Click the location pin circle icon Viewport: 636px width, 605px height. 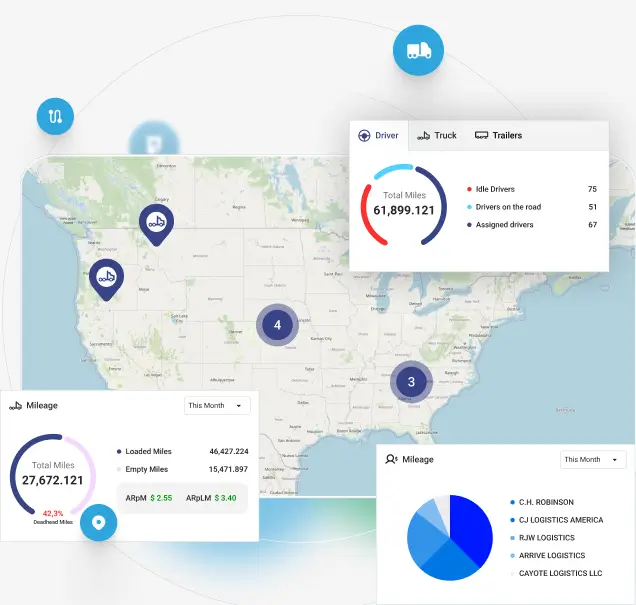pos(98,521)
